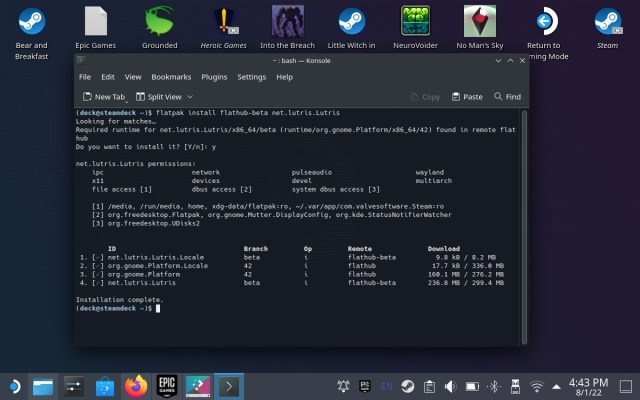Open the application launcher in taskbar
This screenshot has width=640, height=400.
point(14,386)
